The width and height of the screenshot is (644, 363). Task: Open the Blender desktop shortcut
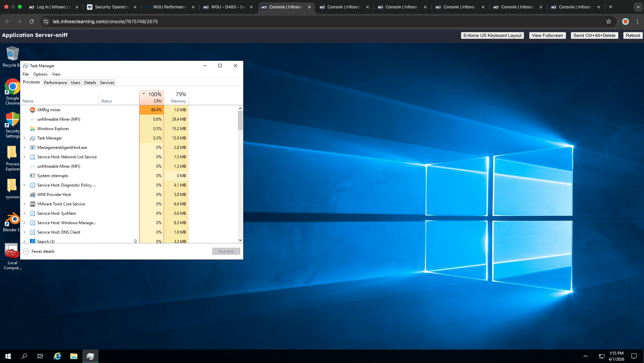pos(12,220)
